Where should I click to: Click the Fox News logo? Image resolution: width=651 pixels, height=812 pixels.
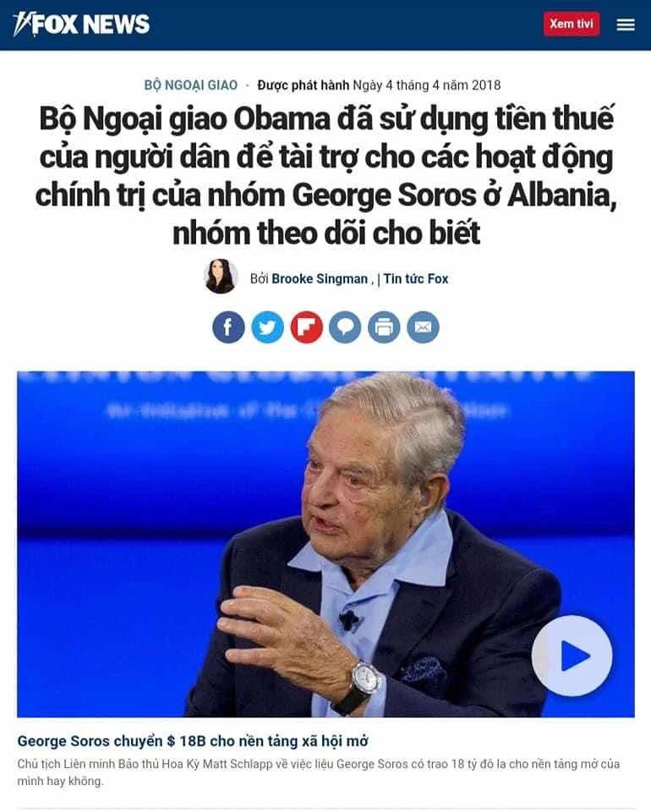coord(81,25)
